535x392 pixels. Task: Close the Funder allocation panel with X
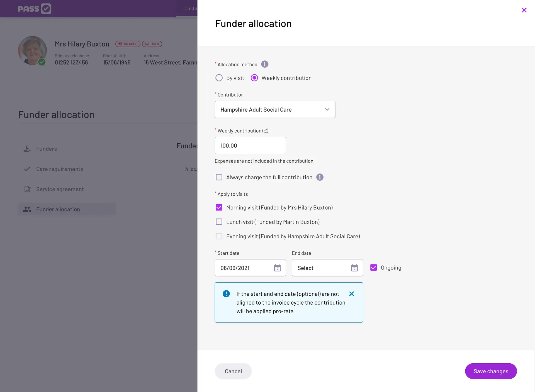tap(524, 10)
